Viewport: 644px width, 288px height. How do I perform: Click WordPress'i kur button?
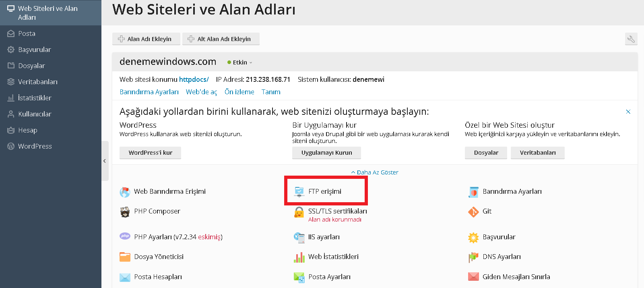click(150, 153)
